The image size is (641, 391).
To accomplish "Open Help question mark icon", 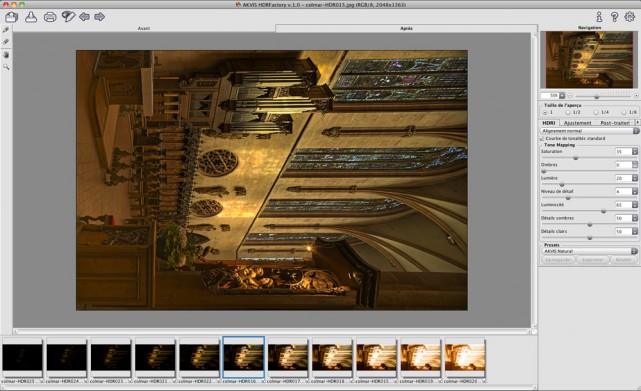I will (614, 17).
